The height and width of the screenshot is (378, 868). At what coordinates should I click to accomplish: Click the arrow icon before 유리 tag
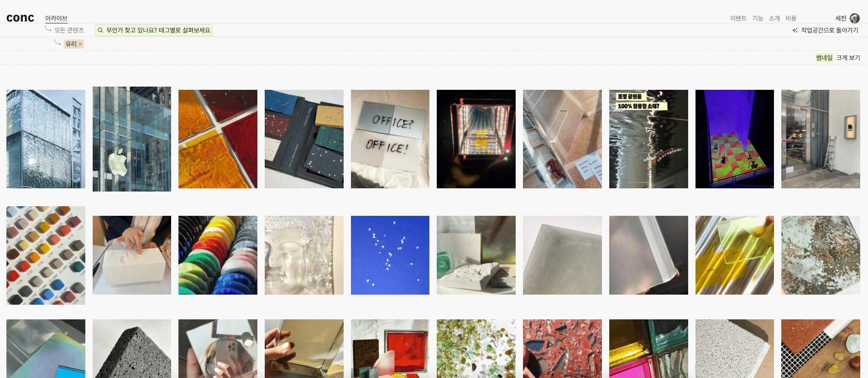pyautogui.click(x=57, y=43)
